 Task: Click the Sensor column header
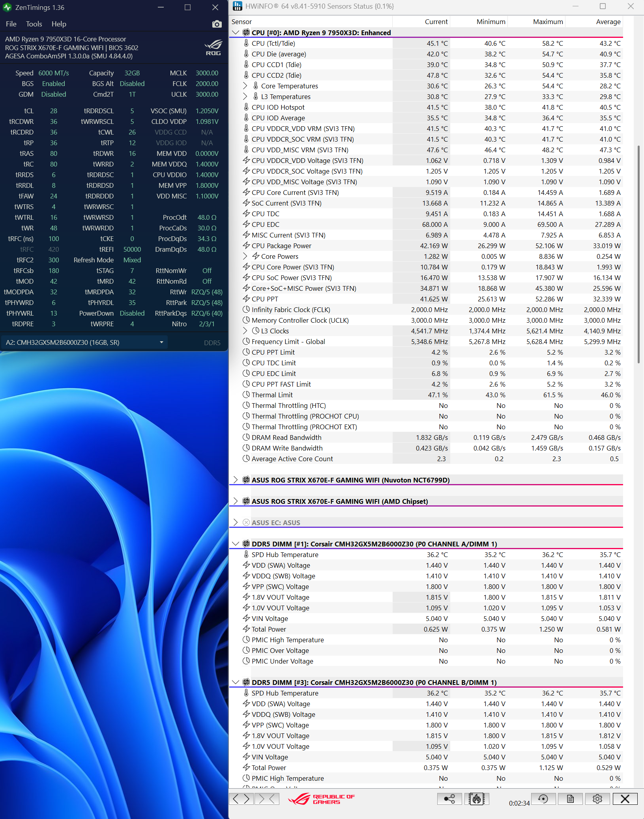pos(311,22)
